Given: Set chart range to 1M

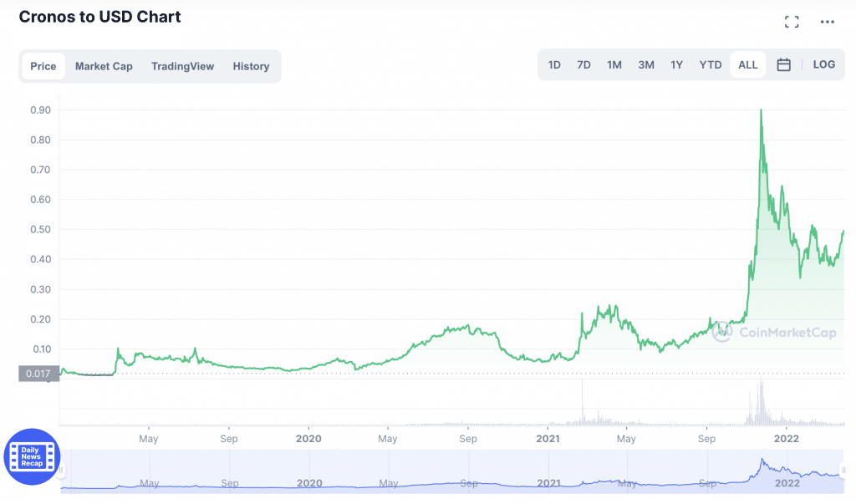Looking at the screenshot, I should [614, 64].
